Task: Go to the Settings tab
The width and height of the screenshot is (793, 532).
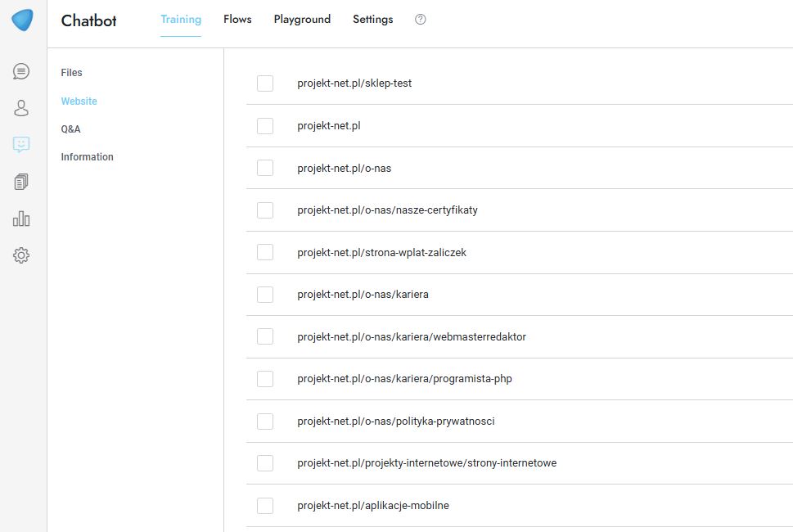Action: click(372, 20)
